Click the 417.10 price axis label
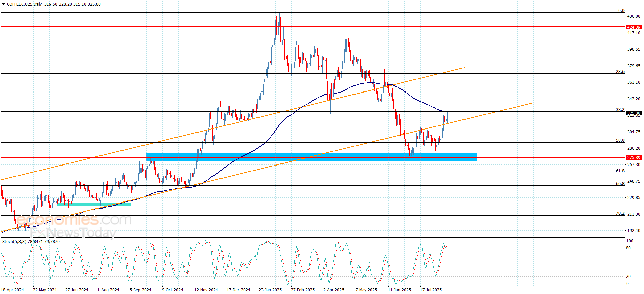The width and height of the screenshot is (644, 294). coord(634,33)
